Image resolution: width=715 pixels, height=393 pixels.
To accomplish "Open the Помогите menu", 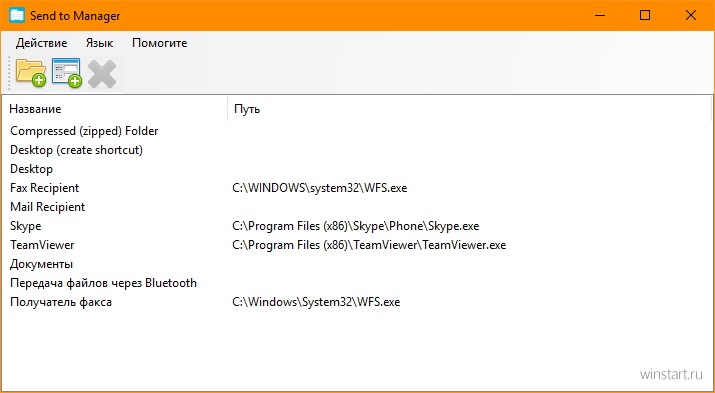I will pos(160,43).
